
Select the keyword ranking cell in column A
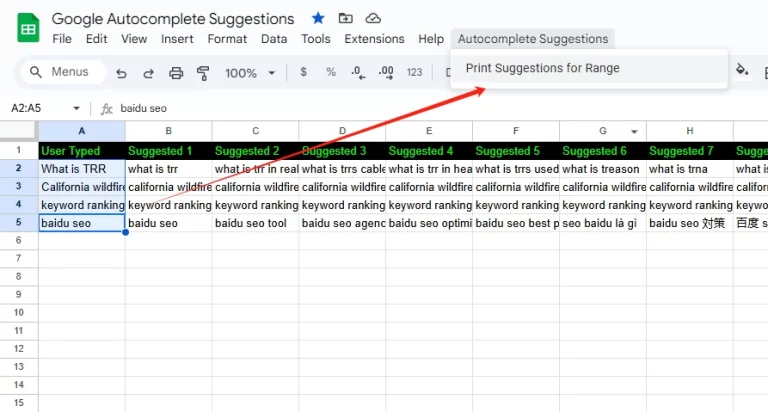[82, 205]
